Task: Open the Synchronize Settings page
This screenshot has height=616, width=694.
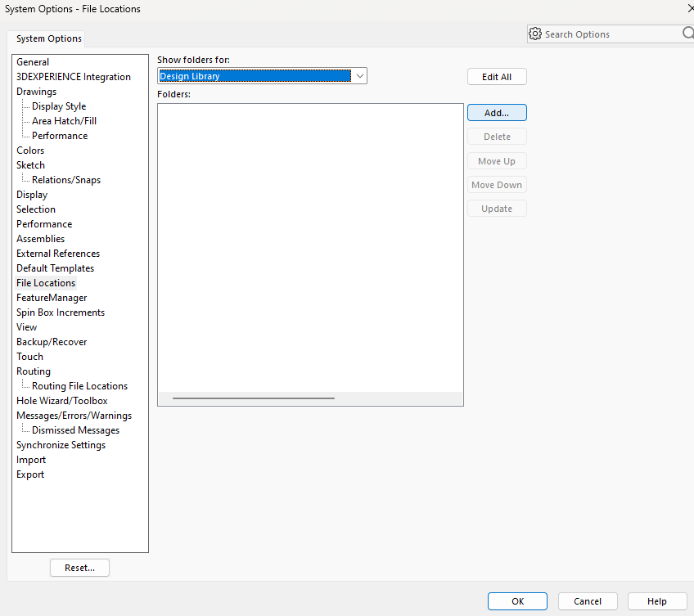Action: click(x=61, y=445)
